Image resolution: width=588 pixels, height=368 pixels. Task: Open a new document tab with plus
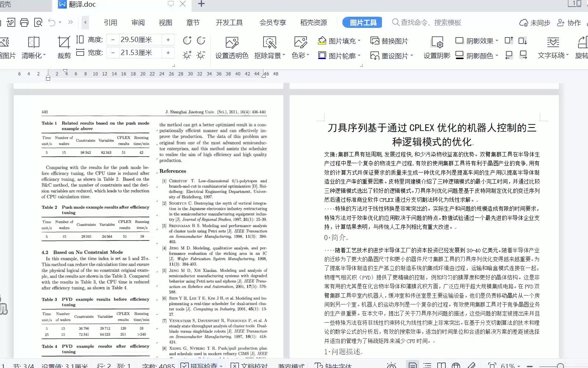pos(201,4)
